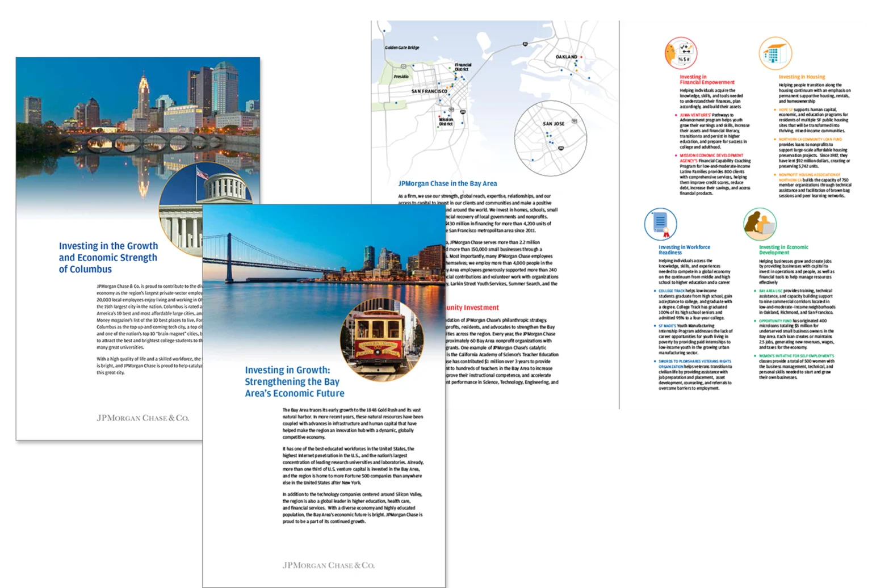Click the San Francisco label on map
The height and width of the screenshot is (588, 872).
click(x=429, y=91)
